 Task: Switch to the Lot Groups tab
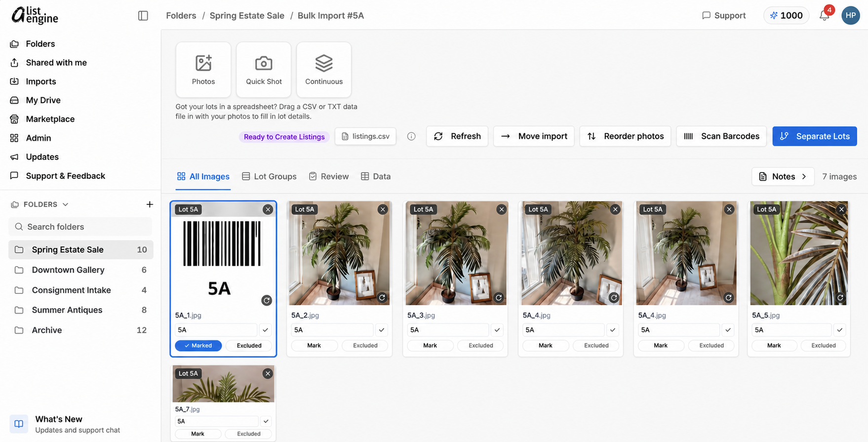(x=269, y=176)
